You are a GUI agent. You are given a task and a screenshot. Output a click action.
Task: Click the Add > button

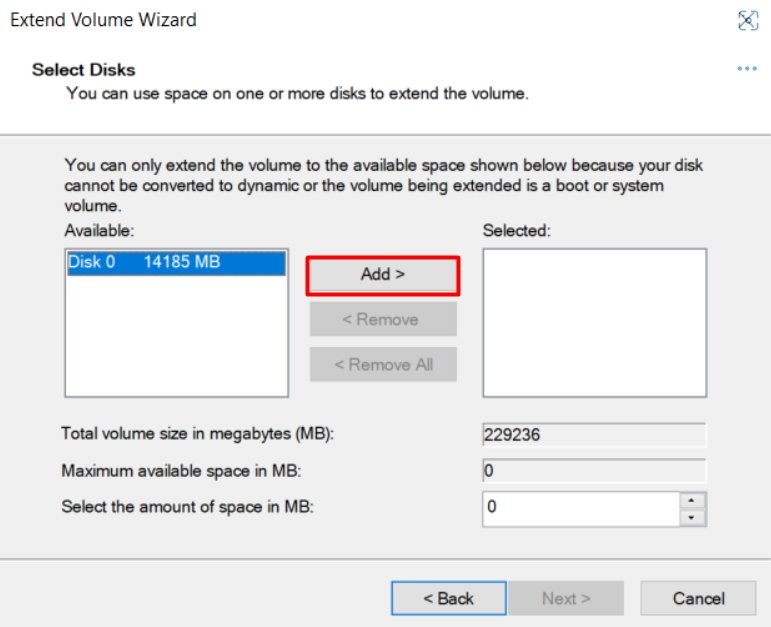(x=383, y=275)
